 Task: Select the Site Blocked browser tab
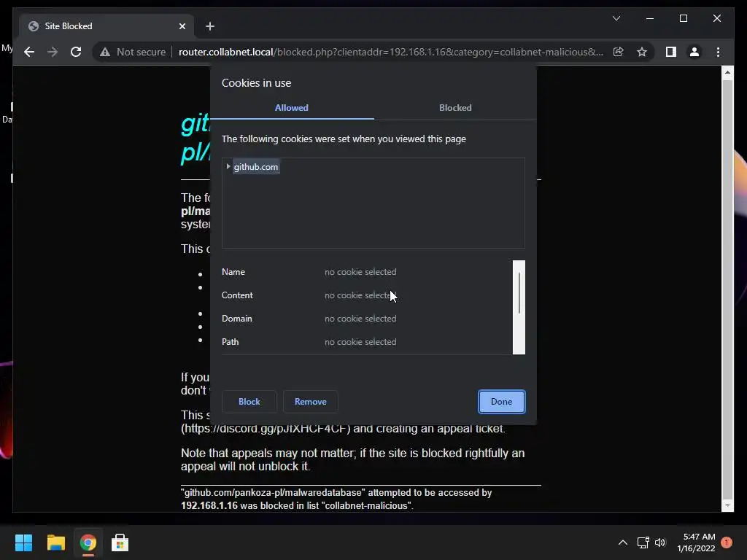click(107, 26)
